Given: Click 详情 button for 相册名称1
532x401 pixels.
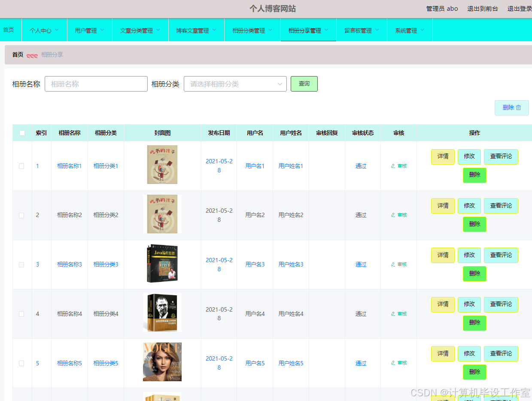Looking at the screenshot, I should click(443, 157).
